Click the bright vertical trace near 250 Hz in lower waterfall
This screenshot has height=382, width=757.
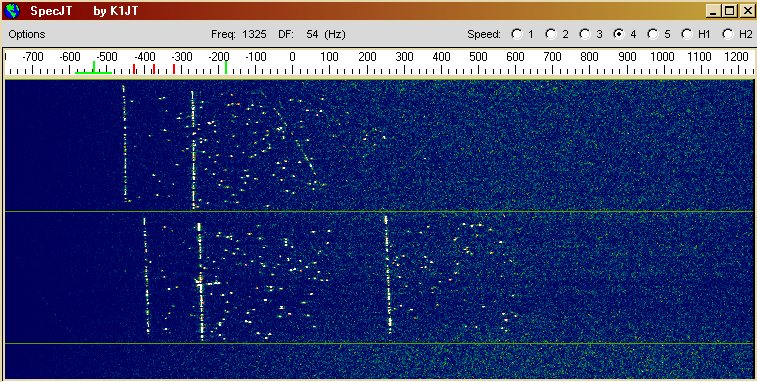(388, 274)
